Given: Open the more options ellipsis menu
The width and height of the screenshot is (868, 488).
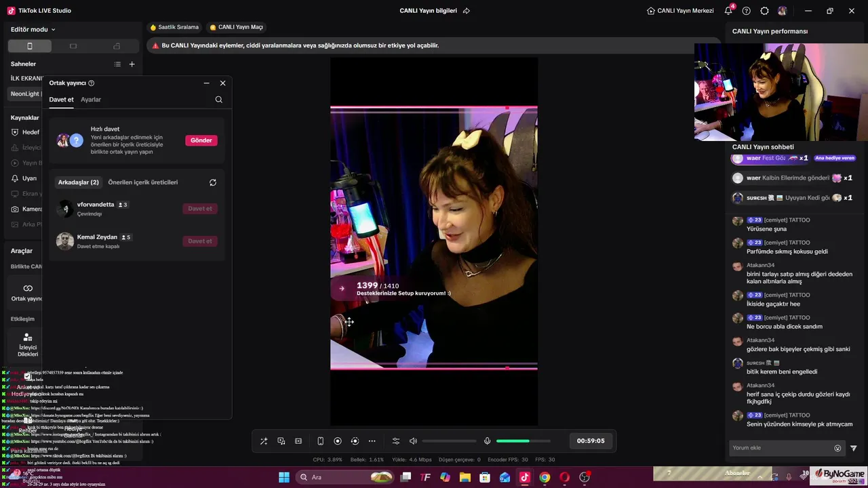Looking at the screenshot, I should pos(372,441).
